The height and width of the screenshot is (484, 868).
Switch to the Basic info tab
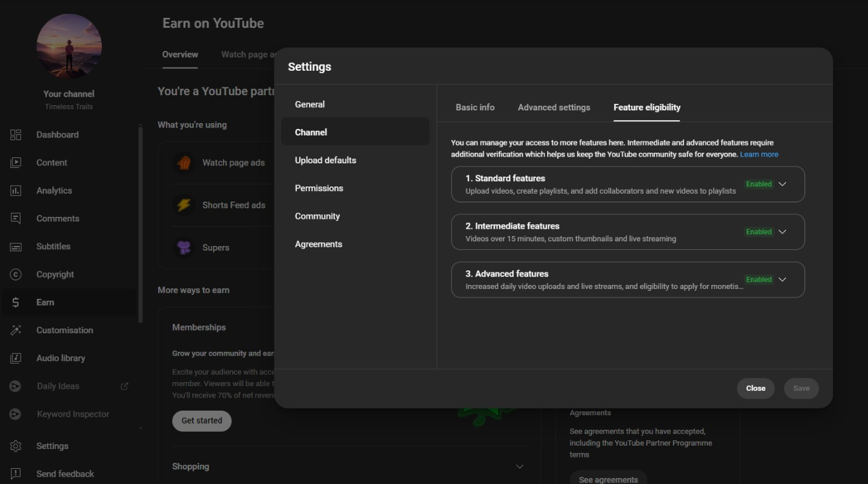coord(475,107)
